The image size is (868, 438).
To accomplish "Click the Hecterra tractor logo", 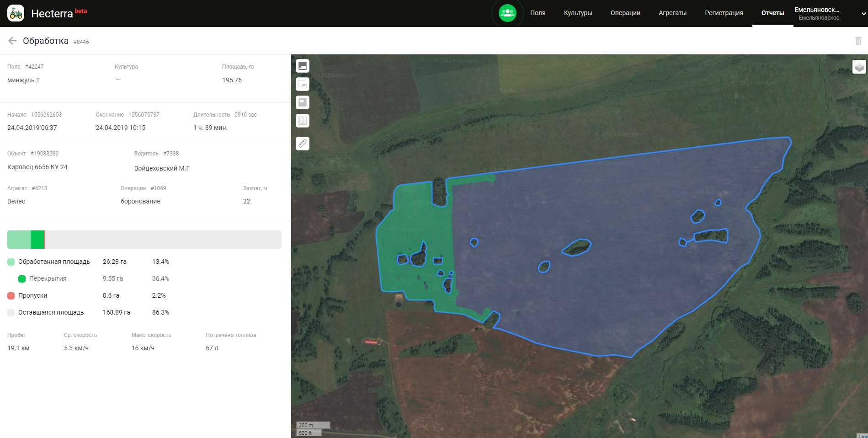I will [x=16, y=13].
